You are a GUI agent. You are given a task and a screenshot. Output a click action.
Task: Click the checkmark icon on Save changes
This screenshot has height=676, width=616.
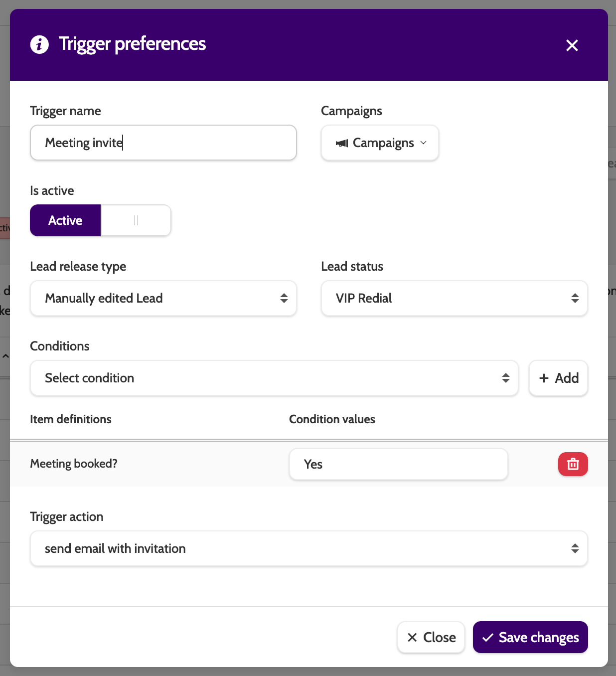488,638
